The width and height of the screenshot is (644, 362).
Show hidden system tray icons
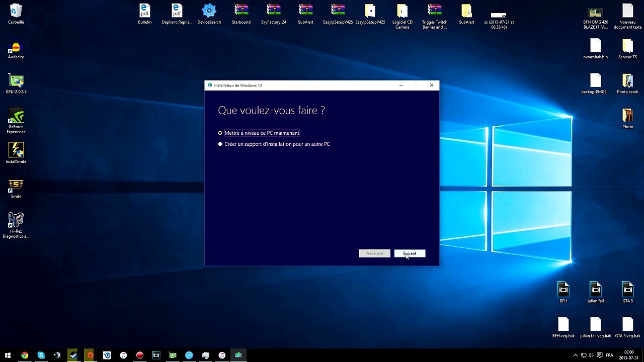576,355
